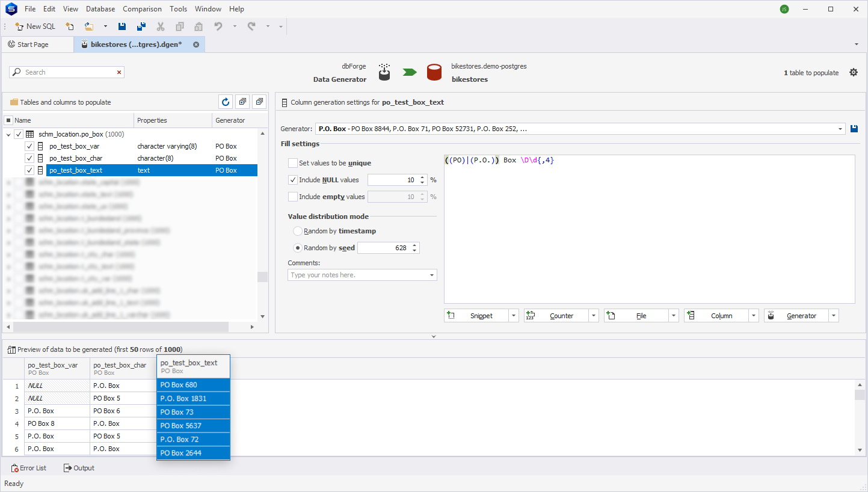Image resolution: width=868 pixels, height=492 pixels.
Task: Click the Redo arrow icon
Action: [251, 26]
